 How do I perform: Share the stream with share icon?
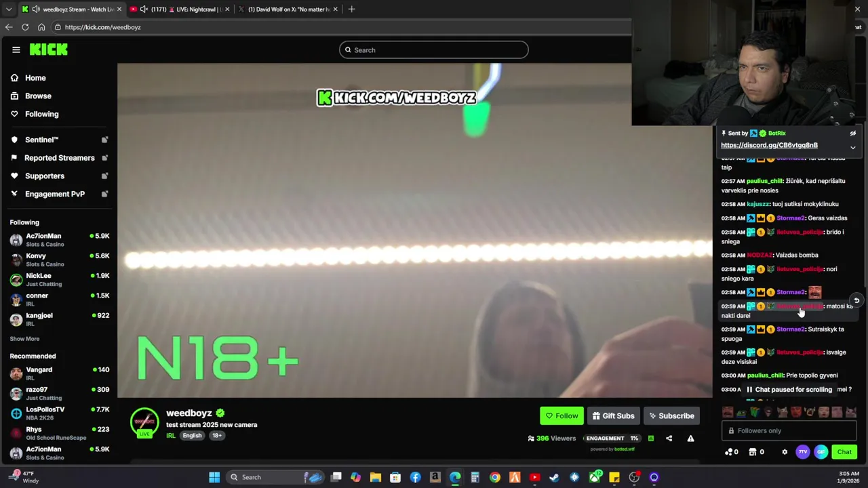(x=669, y=439)
